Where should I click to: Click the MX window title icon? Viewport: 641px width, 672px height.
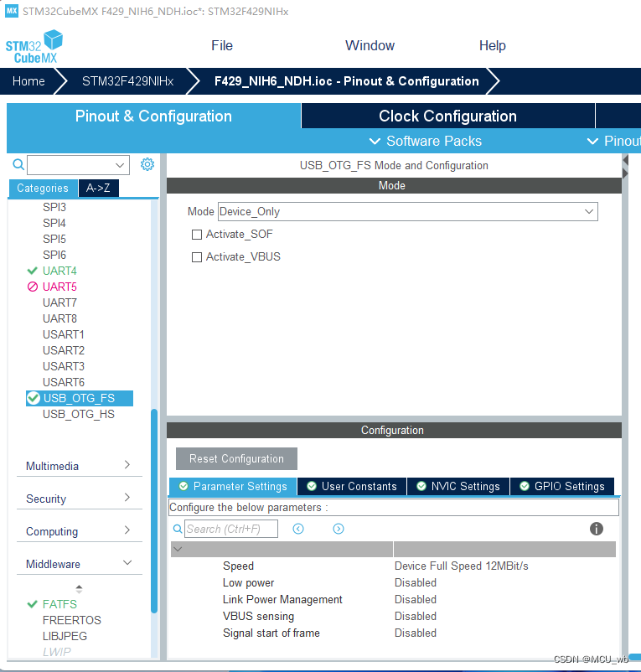12,11
